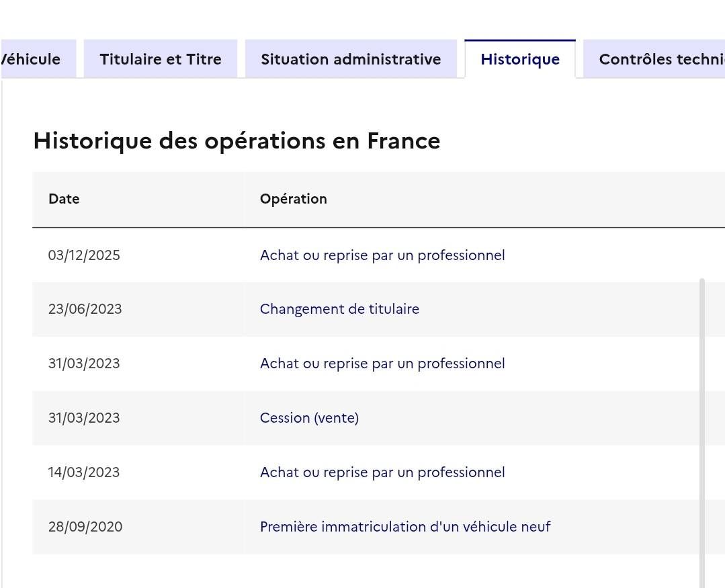Click the date beside Cession (vente)
Viewport: 725px width, 588px height.
[84, 418]
